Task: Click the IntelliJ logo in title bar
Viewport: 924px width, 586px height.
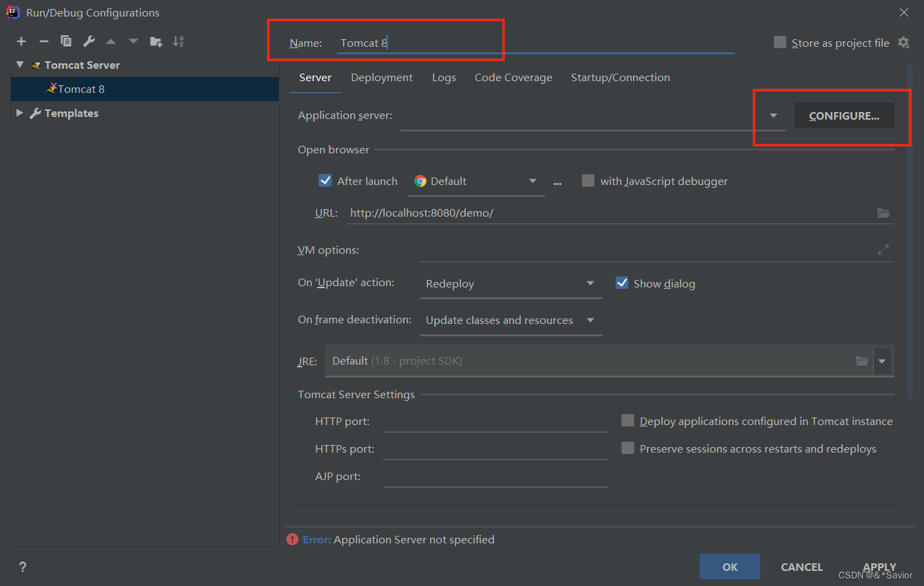Action: (x=12, y=12)
